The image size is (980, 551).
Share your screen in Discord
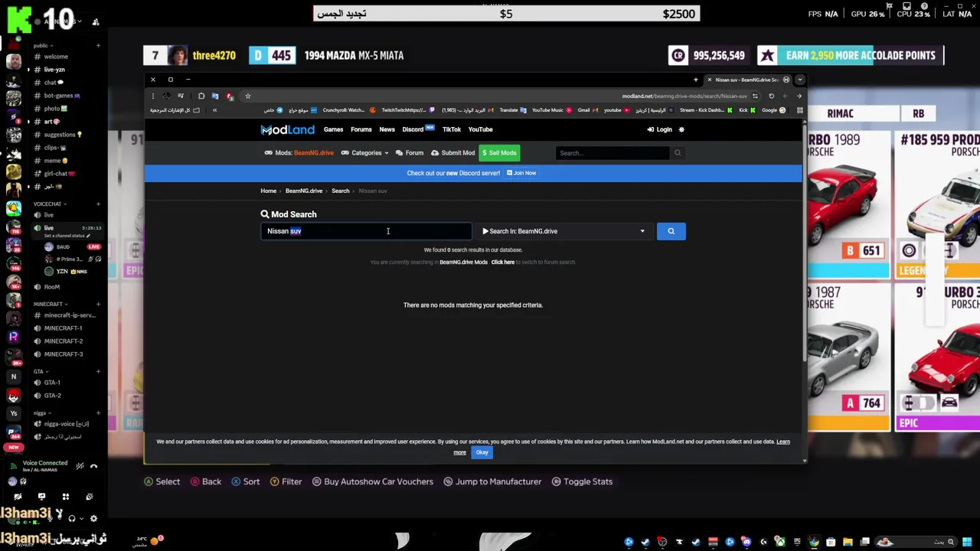pyautogui.click(x=41, y=497)
